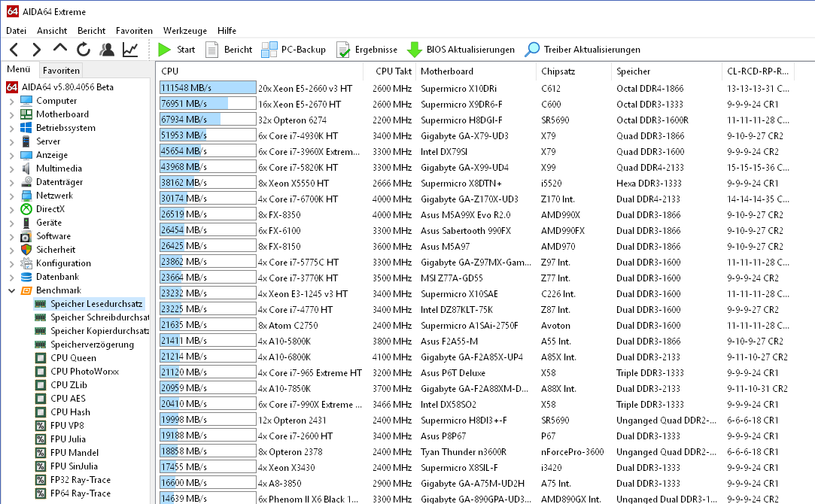Select the FPU Mandel benchmark

67,453
